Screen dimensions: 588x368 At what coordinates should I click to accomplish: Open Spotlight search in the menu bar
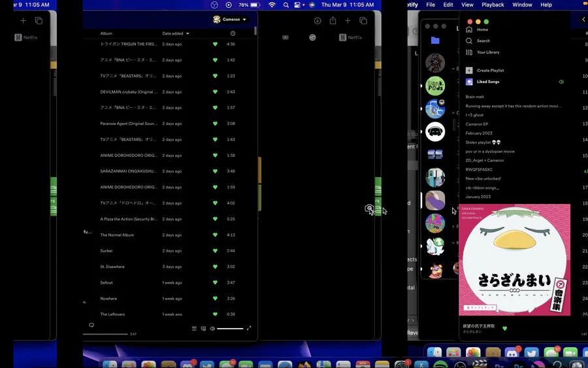pos(286,5)
